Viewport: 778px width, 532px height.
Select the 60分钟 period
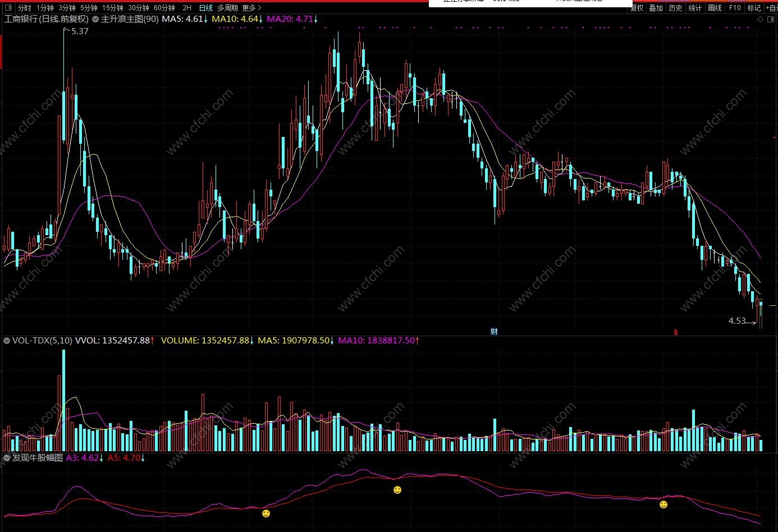pyautogui.click(x=164, y=8)
